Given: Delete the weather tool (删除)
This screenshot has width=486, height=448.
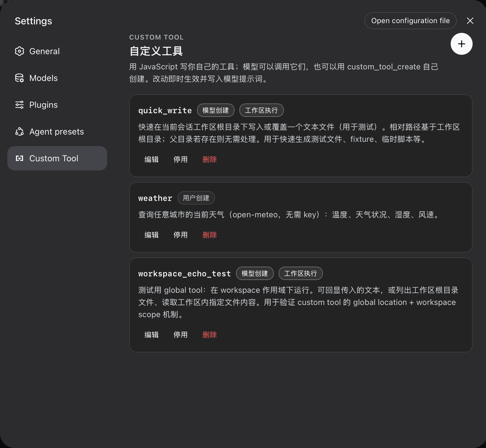Looking at the screenshot, I should coord(210,235).
